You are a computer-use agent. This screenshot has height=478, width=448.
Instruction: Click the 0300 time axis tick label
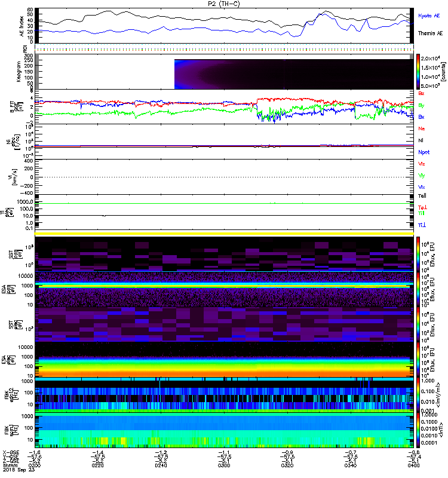[224, 465]
